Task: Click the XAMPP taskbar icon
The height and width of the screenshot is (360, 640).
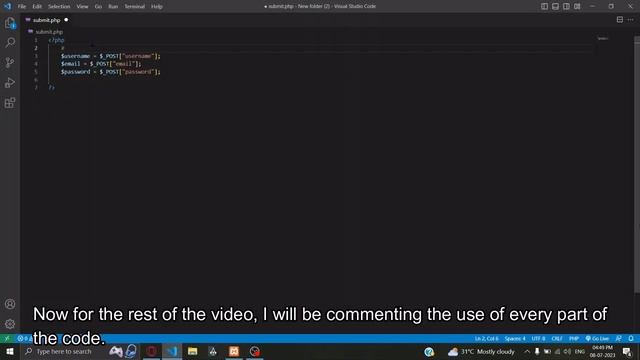Action: click(234, 351)
